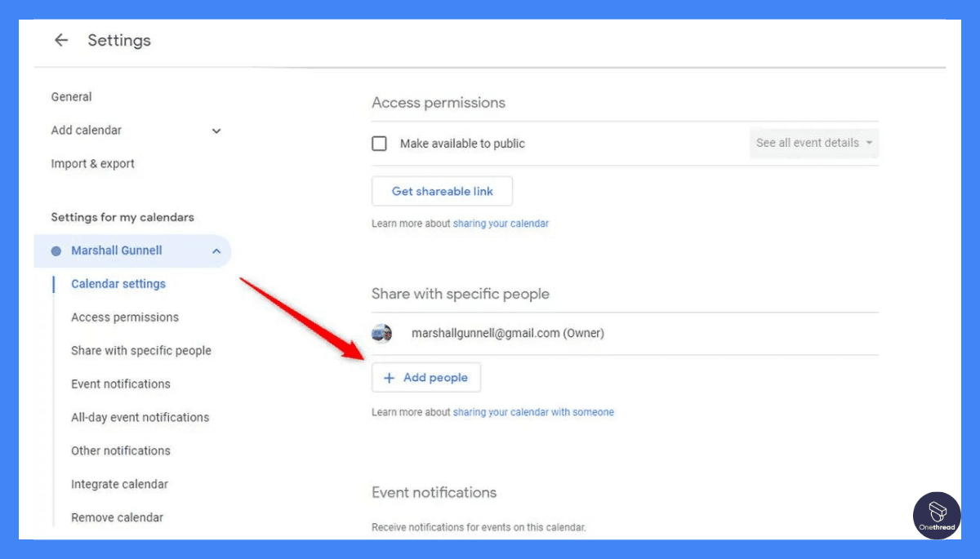Open the Remove calendar option

118,517
